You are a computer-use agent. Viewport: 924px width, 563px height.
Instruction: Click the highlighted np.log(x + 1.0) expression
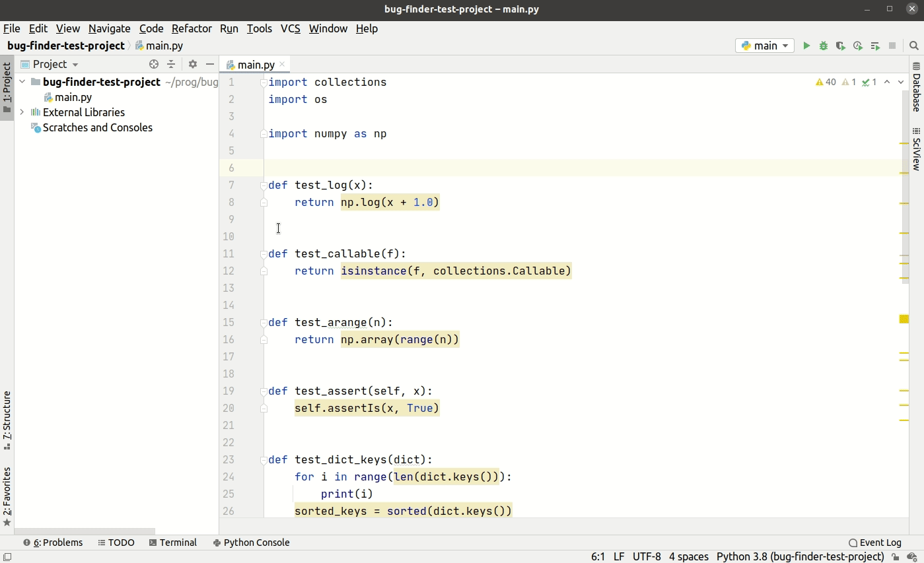click(390, 202)
